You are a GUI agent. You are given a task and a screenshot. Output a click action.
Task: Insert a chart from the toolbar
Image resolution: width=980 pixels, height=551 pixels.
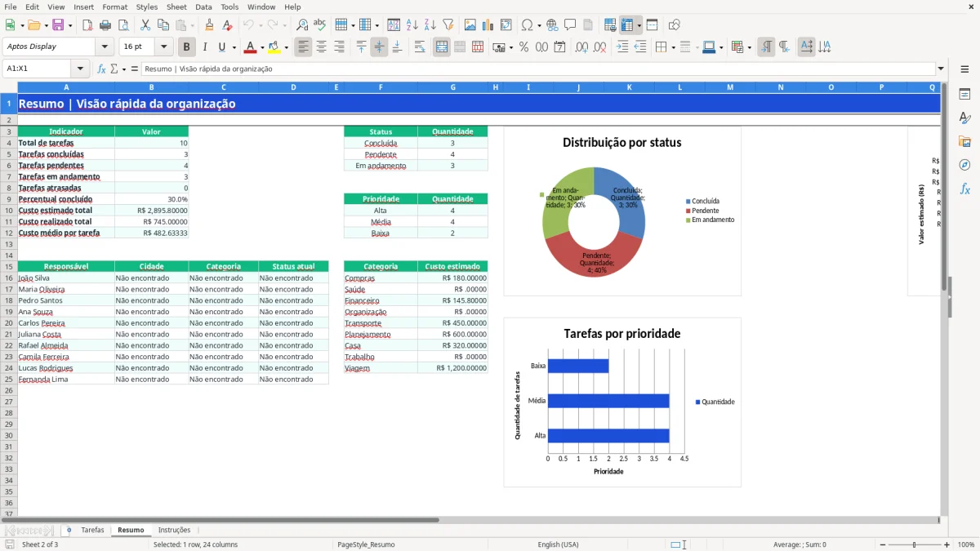[488, 25]
